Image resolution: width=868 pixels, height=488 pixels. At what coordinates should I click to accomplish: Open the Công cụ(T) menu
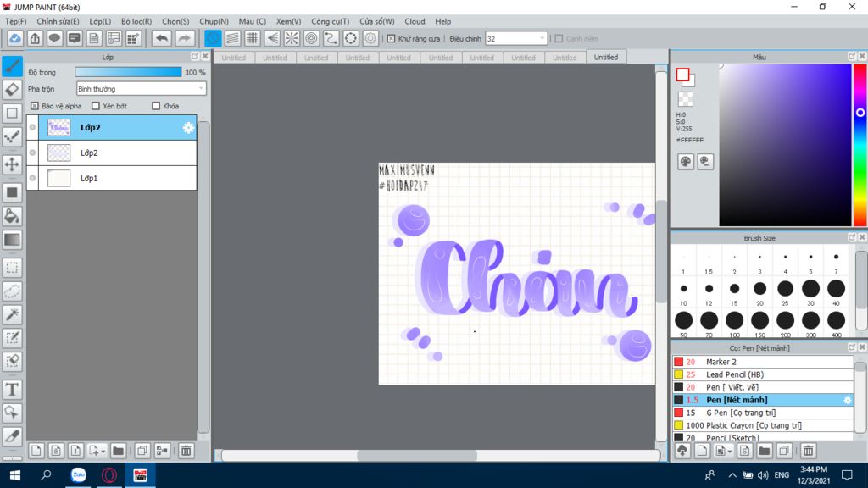330,21
